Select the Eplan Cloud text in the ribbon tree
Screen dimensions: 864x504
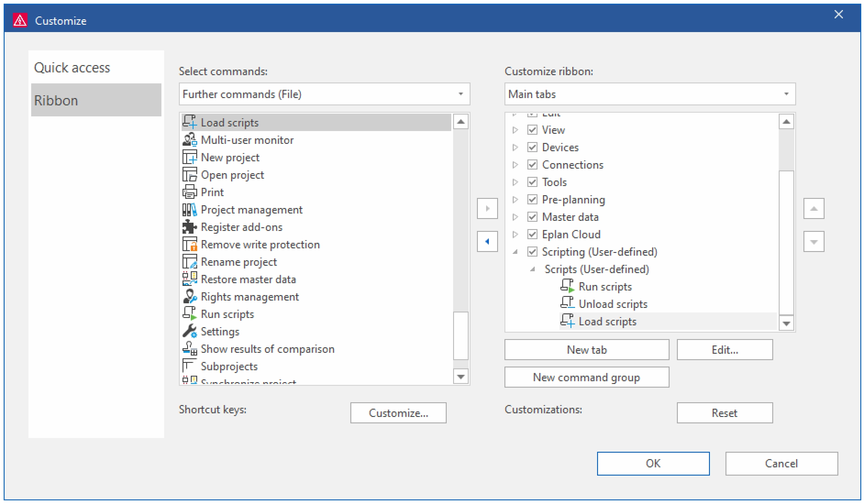click(x=571, y=234)
